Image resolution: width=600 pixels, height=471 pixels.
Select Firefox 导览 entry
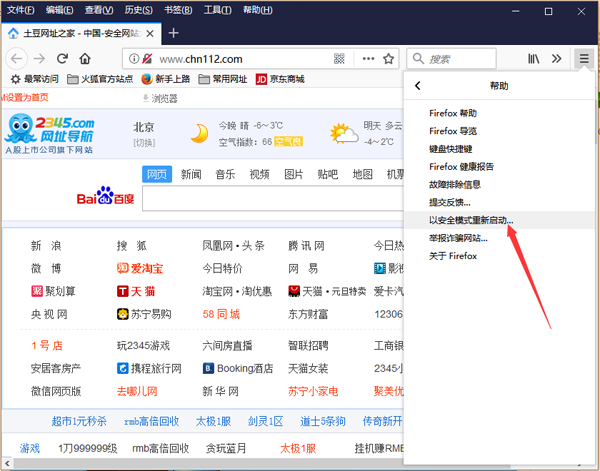[500, 131]
